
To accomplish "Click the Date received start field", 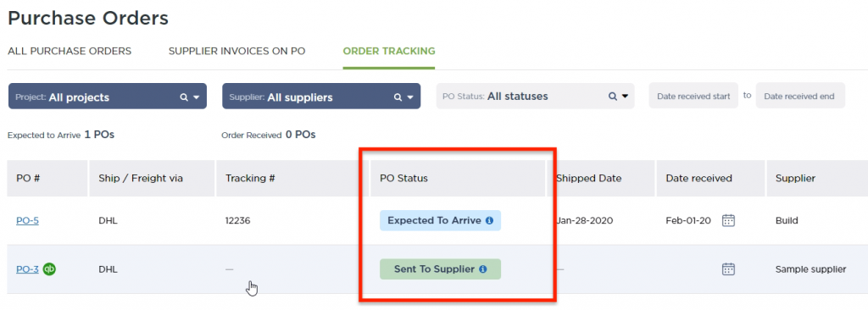I will tap(693, 96).
